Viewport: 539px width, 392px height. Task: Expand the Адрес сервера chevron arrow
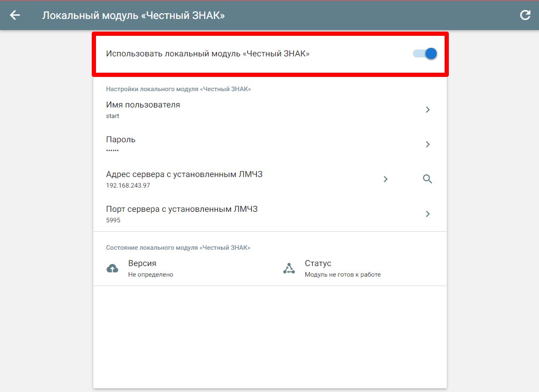[x=386, y=179]
